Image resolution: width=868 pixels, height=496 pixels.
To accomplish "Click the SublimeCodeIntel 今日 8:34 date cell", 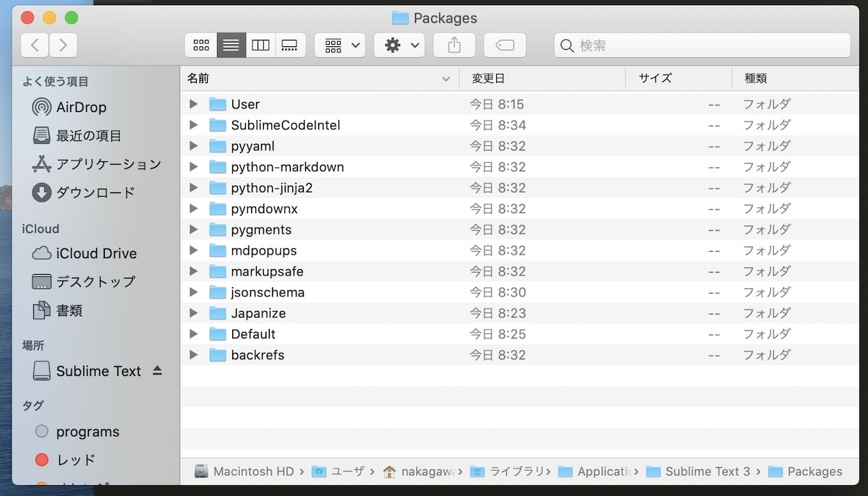I will tap(498, 125).
